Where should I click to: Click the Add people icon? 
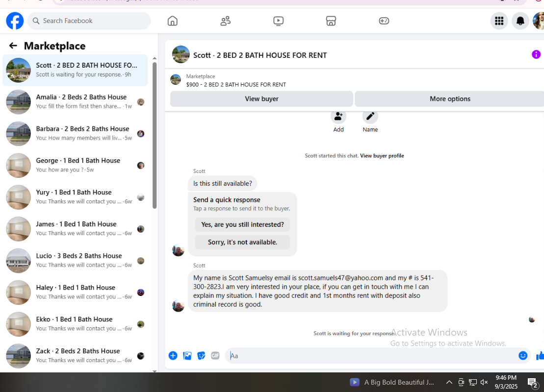point(338,117)
